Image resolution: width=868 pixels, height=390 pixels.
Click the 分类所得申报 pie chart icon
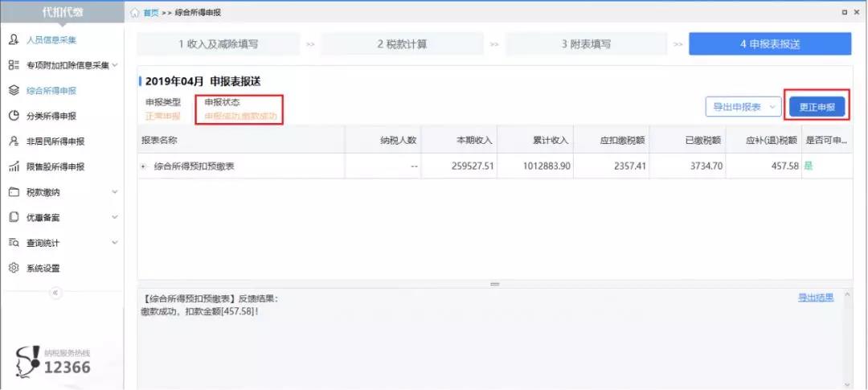point(14,116)
